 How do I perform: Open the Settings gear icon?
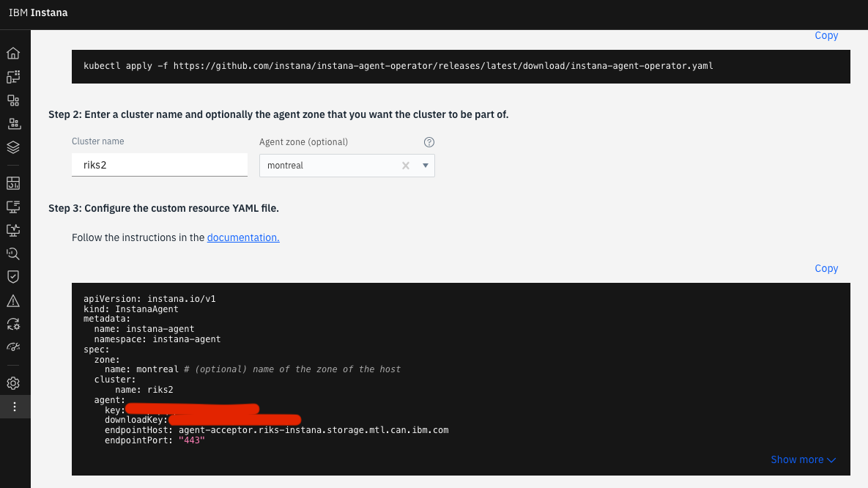click(x=13, y=383)
